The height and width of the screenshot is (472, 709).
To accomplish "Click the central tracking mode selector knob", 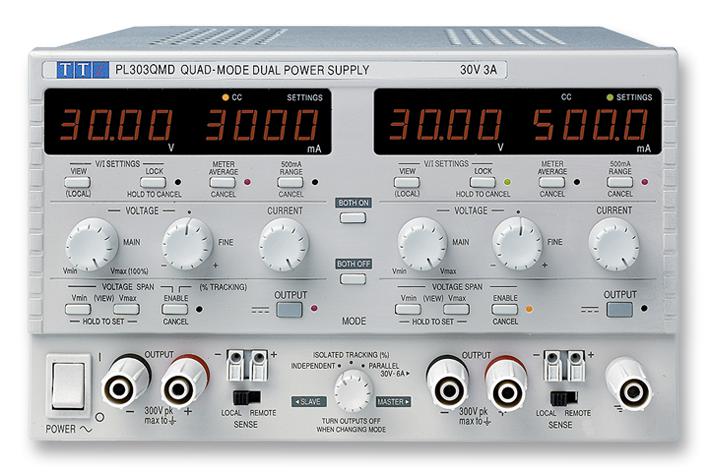I will point(352,392).
